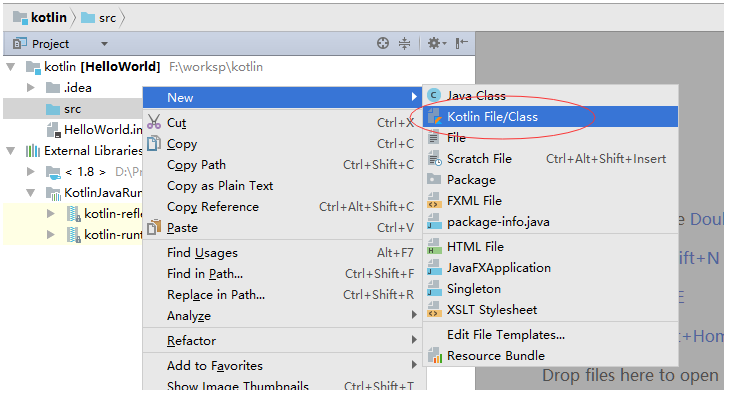The height and width of the screenshot is (395, 731).
Task: Click Edit File Templates...
Action: 506,335
